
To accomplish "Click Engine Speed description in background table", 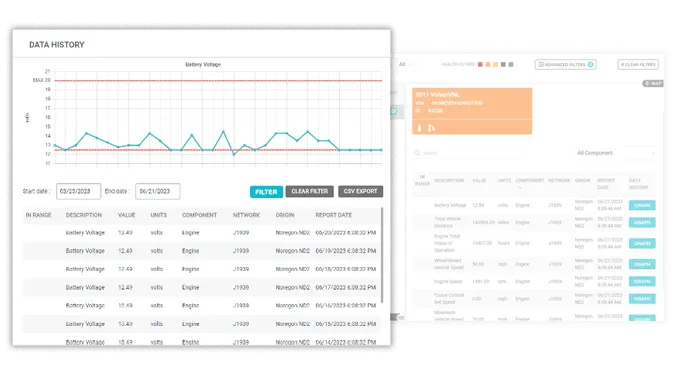I will [x=448, y=282].
